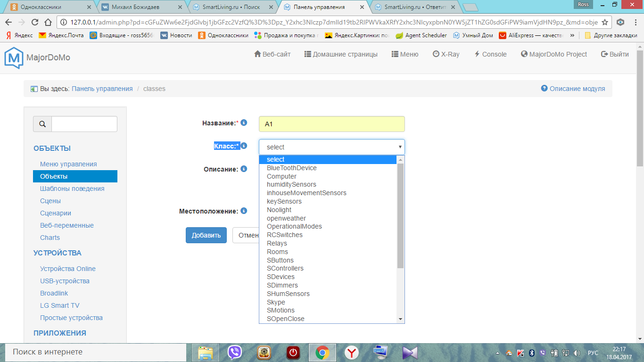Click the info icon beside Класс
This screenshot has width=644, height=362.
coord(244,146)
